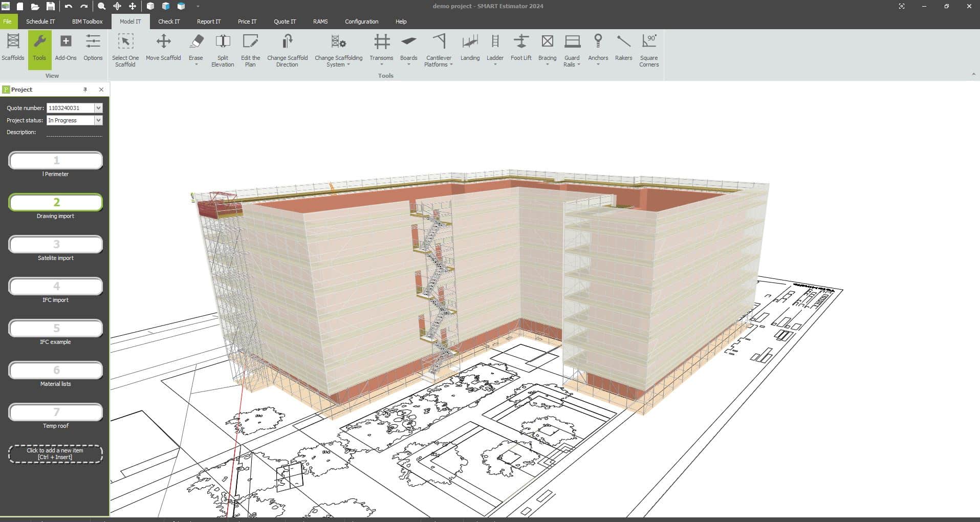The image size is (980, 522).
Task: Toggle focus mode icon in title bar
Action: point(902,6)
